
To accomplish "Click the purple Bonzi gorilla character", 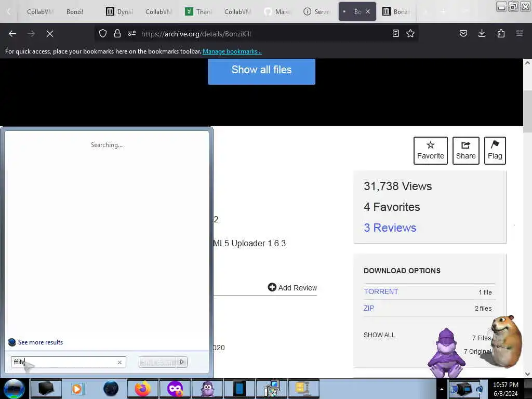I will (446, 353).
